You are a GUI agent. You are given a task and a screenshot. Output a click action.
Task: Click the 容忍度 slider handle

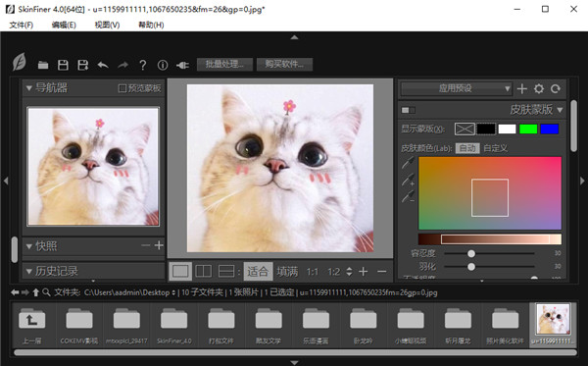coord(471,254)
